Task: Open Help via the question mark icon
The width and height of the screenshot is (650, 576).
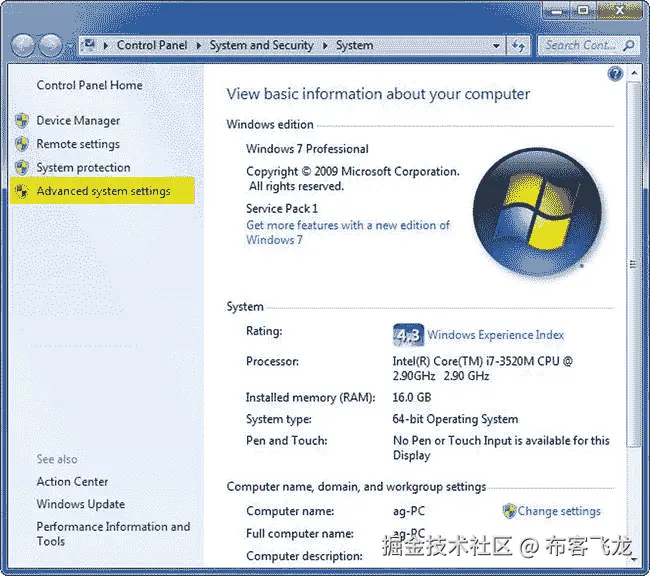Action: [x=615, y=74]
